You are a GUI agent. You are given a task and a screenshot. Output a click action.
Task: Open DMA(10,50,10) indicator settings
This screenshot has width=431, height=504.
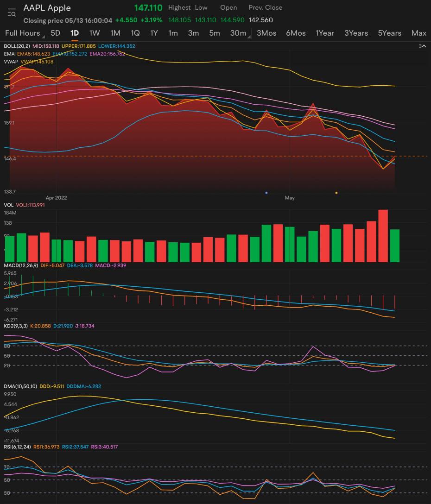tap(20, 386)
